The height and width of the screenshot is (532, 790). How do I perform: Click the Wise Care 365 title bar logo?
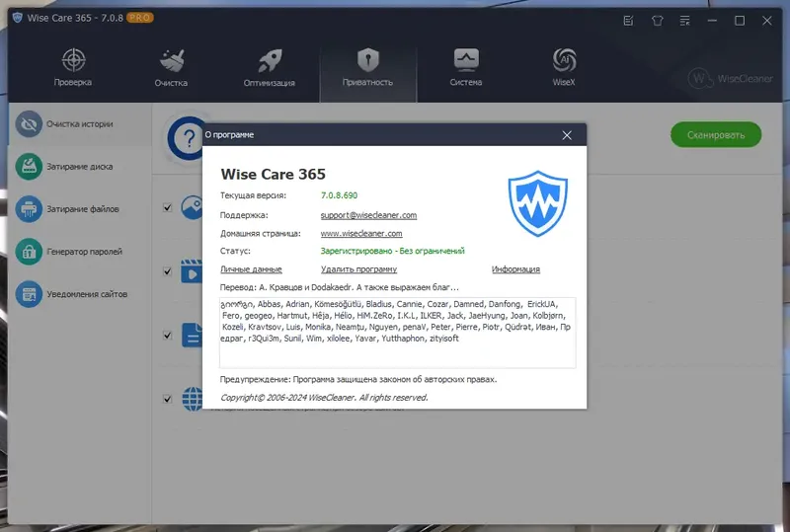[x=18, y=18]
